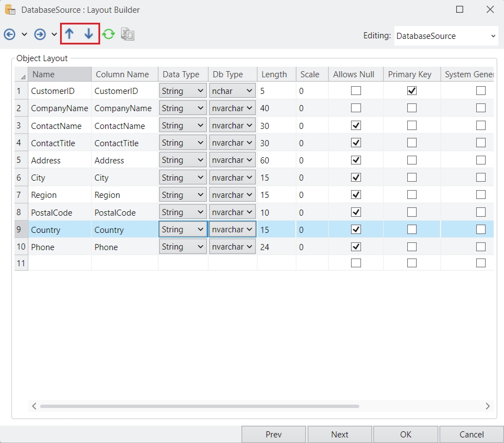Click the green refresh layout icon

[108, 34]
